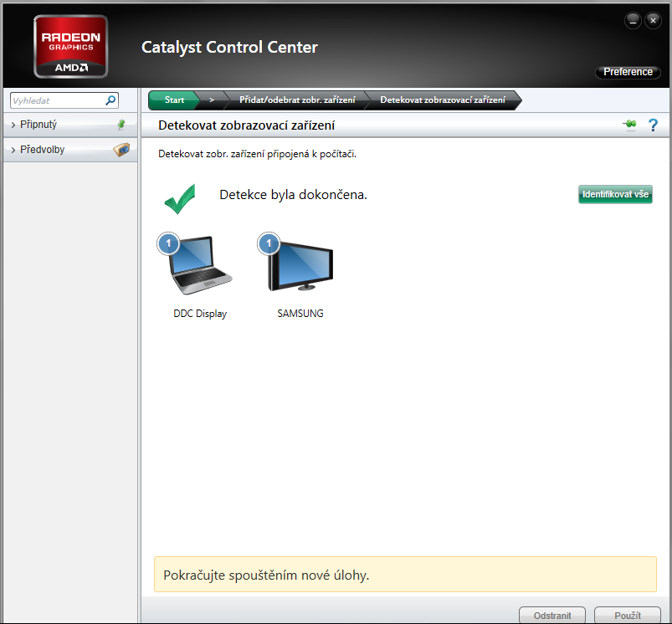Click the number badge on the SAMSUNG monitor
The width and height of the screenshot is (672, 624).
click(269, 243)
